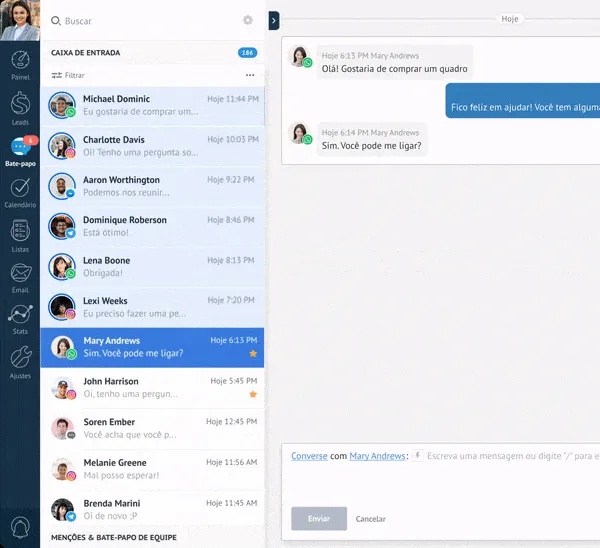Click Lexi Weeks's avatar
Screen dimensions: 600x548
[x=62, y=307]
